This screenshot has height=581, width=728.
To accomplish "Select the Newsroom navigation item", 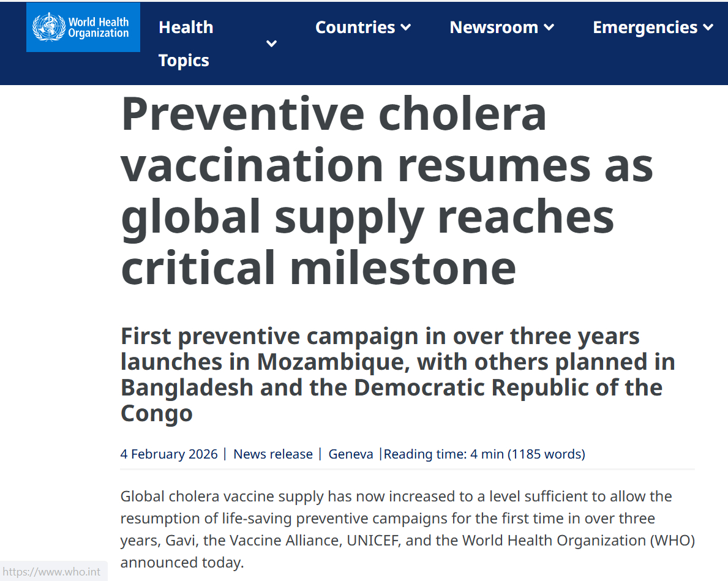I will (493, 28).
